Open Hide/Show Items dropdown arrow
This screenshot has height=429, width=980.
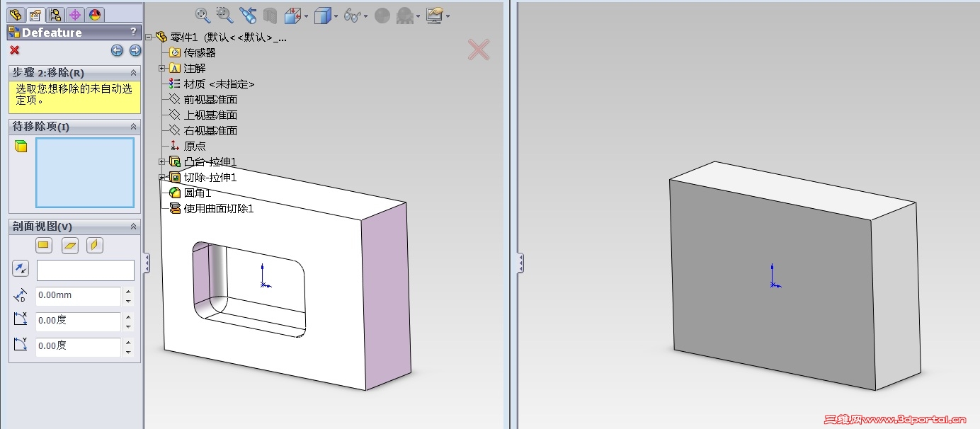click(365, 16)
